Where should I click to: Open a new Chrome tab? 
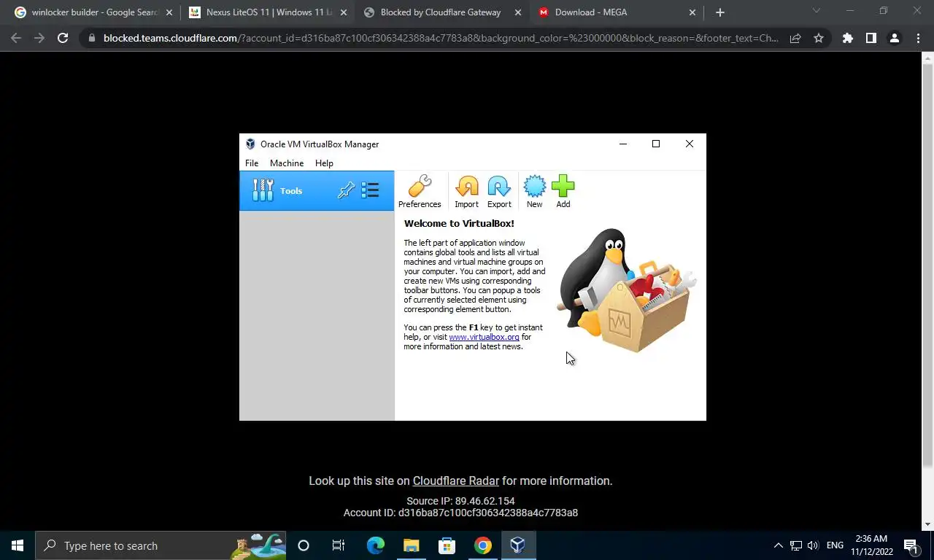click(x=719, y=12)
